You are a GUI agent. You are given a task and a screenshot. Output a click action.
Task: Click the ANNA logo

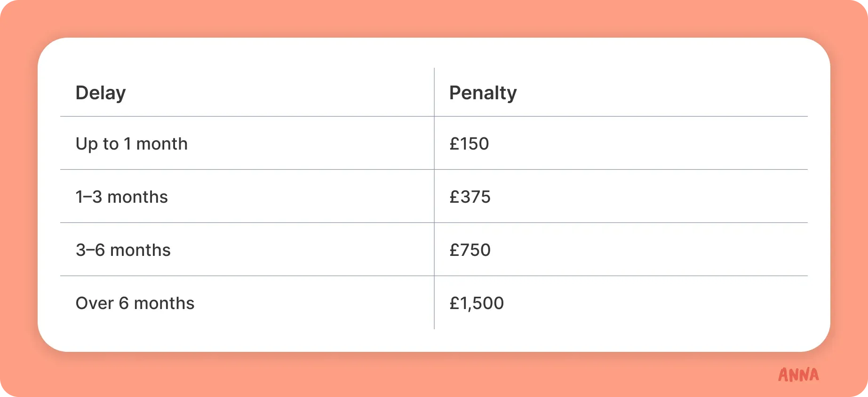[x=798, y=375]
